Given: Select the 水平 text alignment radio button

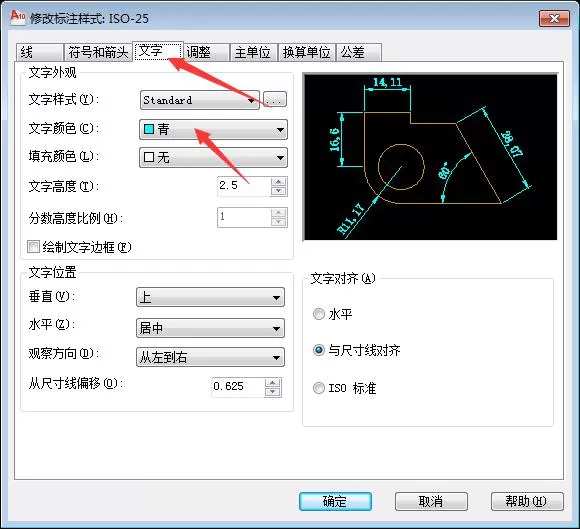Looking at the screenshot, I should tap(318, 314).
